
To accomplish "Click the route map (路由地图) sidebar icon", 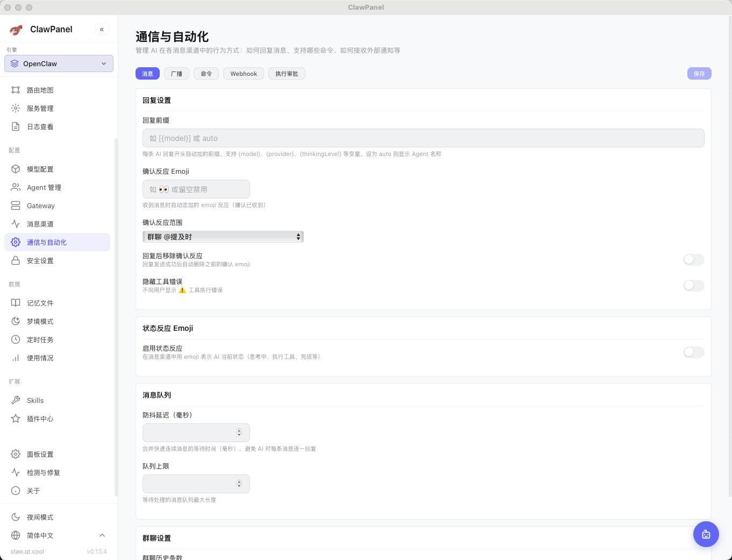I will click(x=16, y=90).
